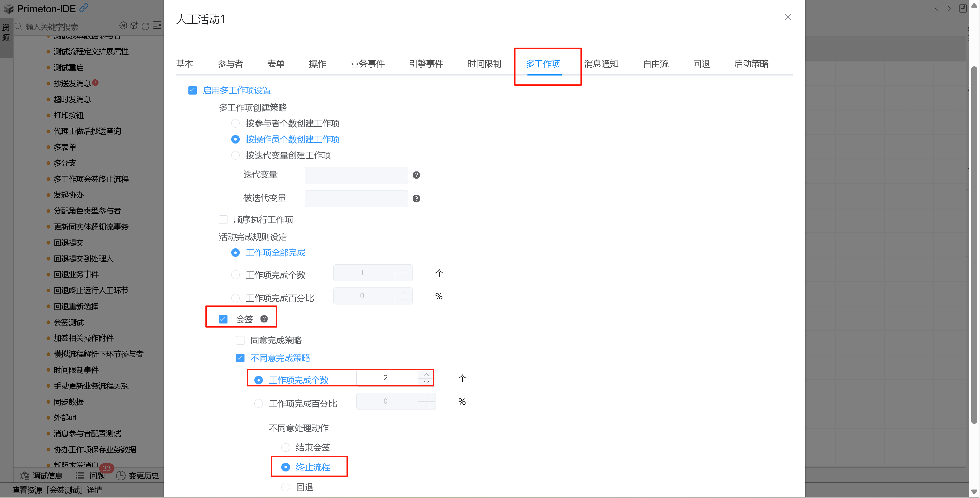Open the 消息通知 tab
This screenshot has width=980, height=498.
[601, 64]
